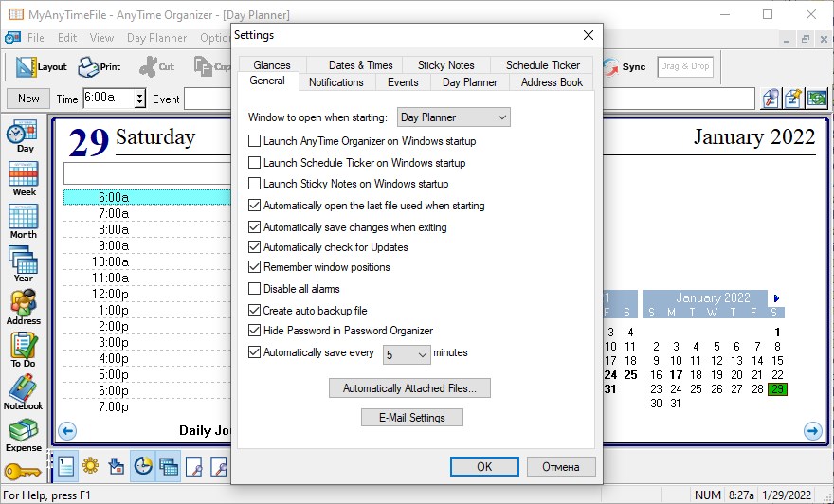The width and height of the screenshot is (834, 504).
Task: Toggle the clock icon in bottom toolbar
Action: point(142,467)
